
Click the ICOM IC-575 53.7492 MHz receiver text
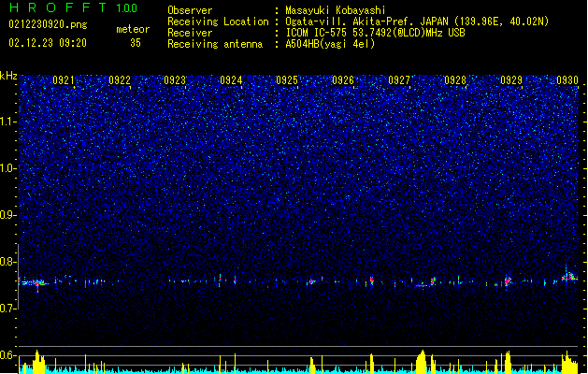click(x=376, y=33)
